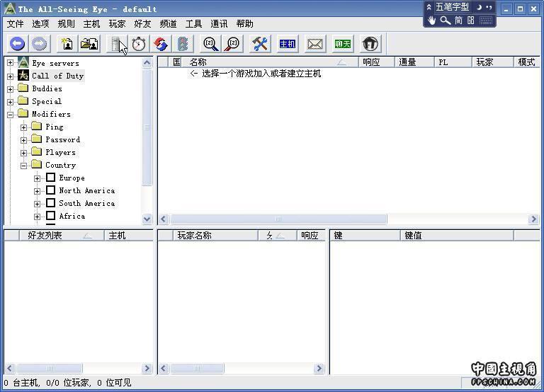Open the 玩家 menu
The height and width of the screenshot is (392, 544).
(x=117, y=23)
